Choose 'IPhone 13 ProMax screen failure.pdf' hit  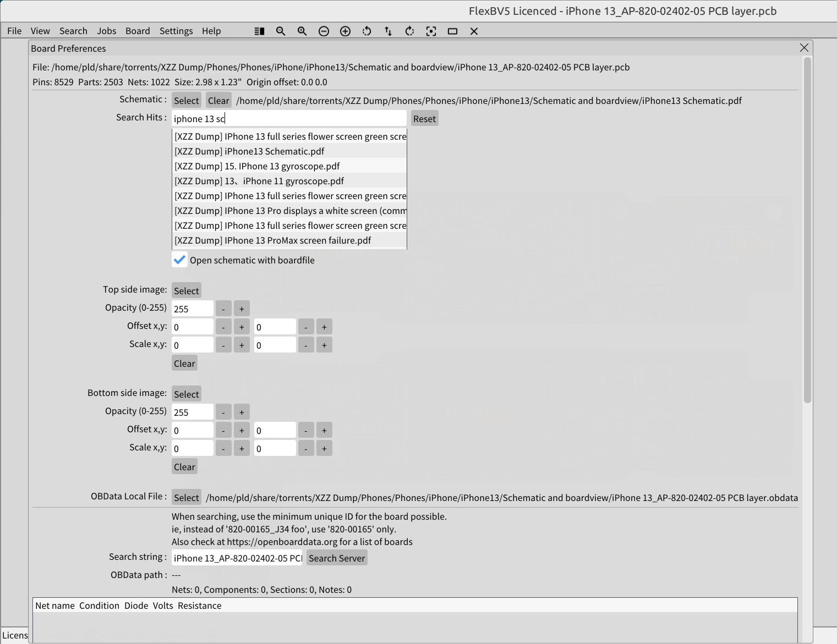click(x=289, y=240)
